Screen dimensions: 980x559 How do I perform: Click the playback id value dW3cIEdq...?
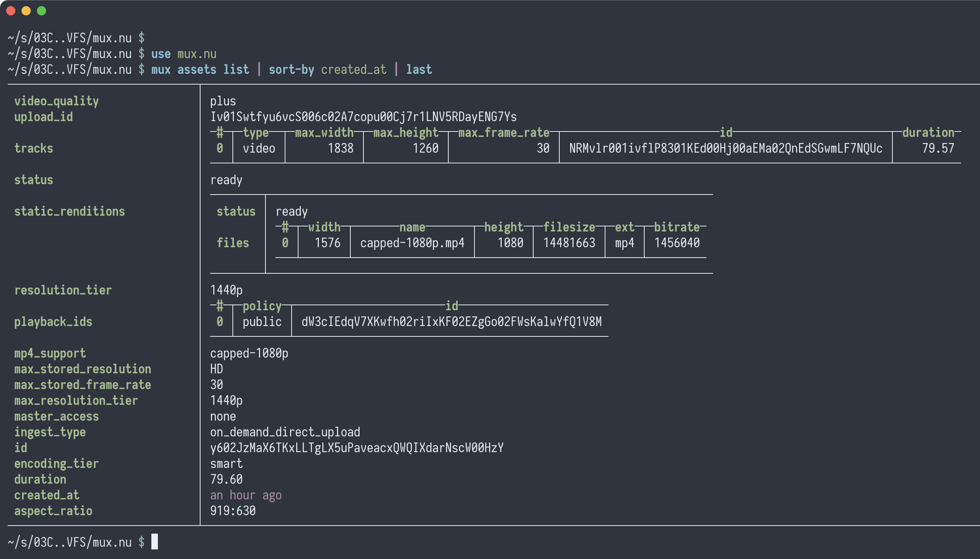point(451,322)
